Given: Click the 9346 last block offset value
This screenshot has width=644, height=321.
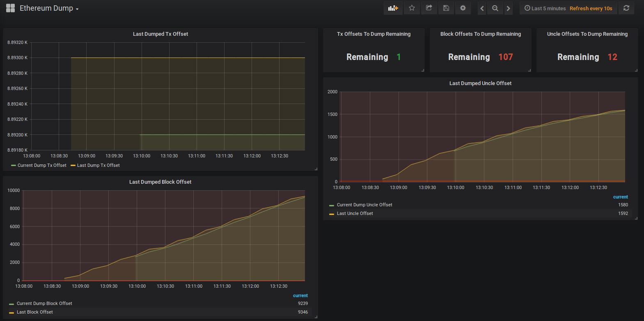Looking at the screenshot, I should tap(303, 312).
